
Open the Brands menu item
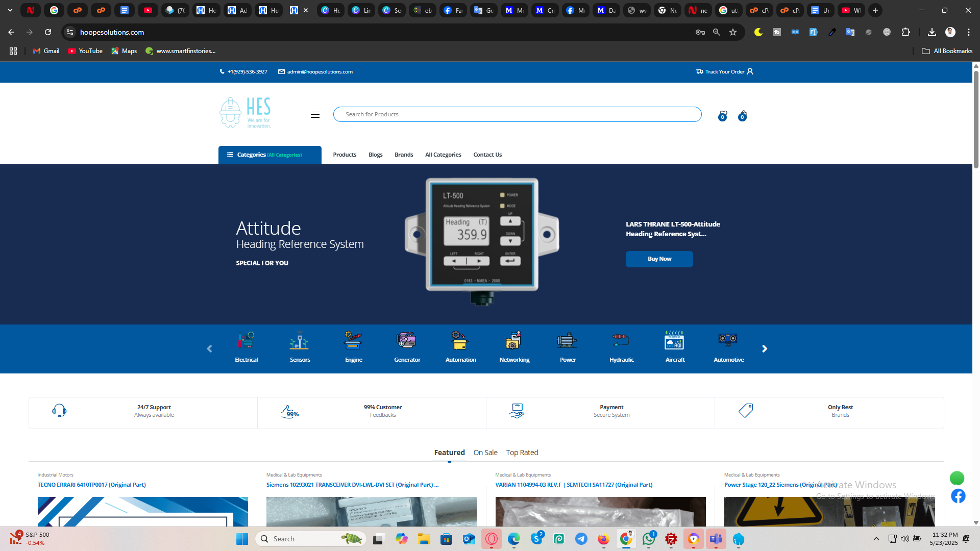pos(404,155)
